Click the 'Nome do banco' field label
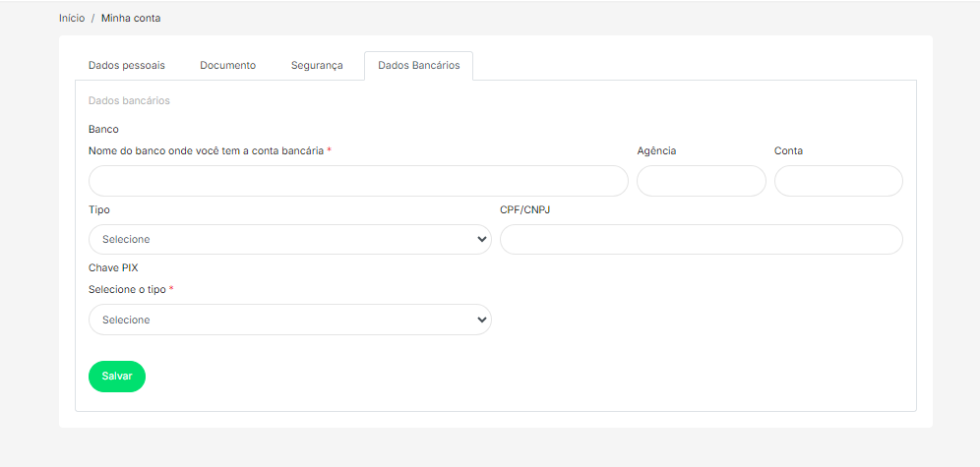 (206, 150)
